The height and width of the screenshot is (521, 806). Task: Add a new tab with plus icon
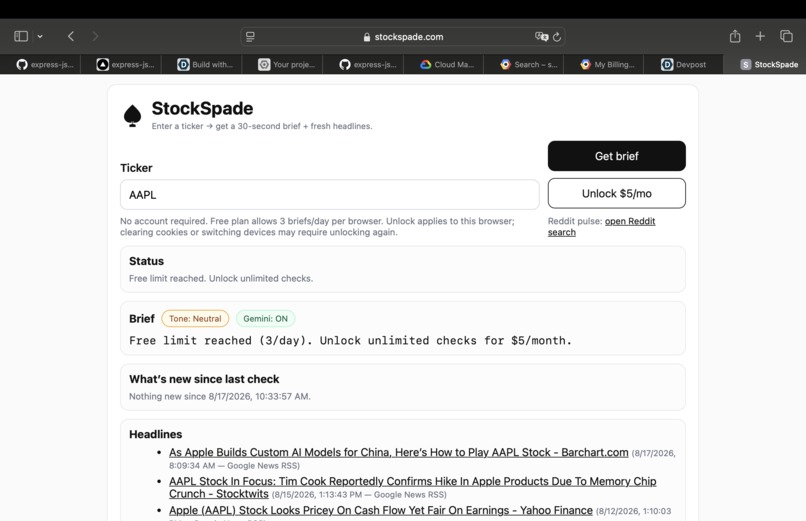tap(760, 36)
